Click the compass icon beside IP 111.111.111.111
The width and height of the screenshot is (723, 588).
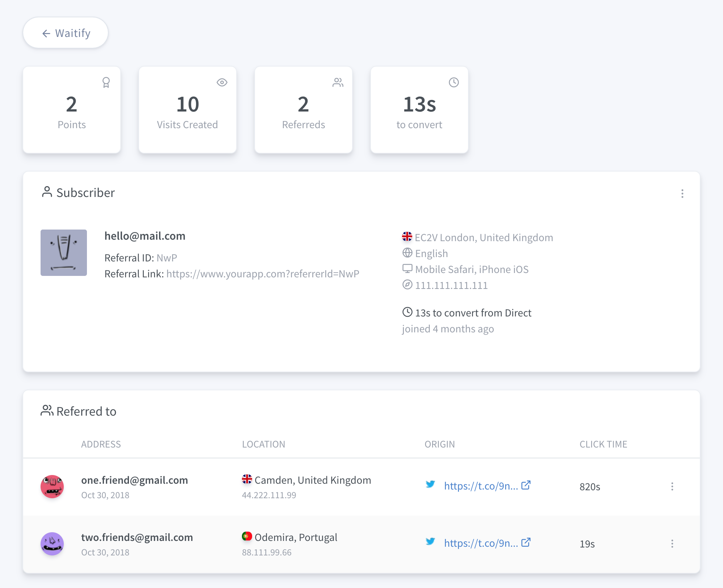[407, 285]
